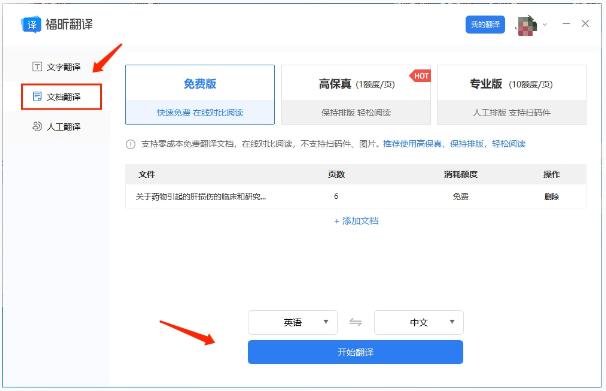Open the 中文 target language dropdown
This screenshot has height=391, width=606.
coord(419,322)
